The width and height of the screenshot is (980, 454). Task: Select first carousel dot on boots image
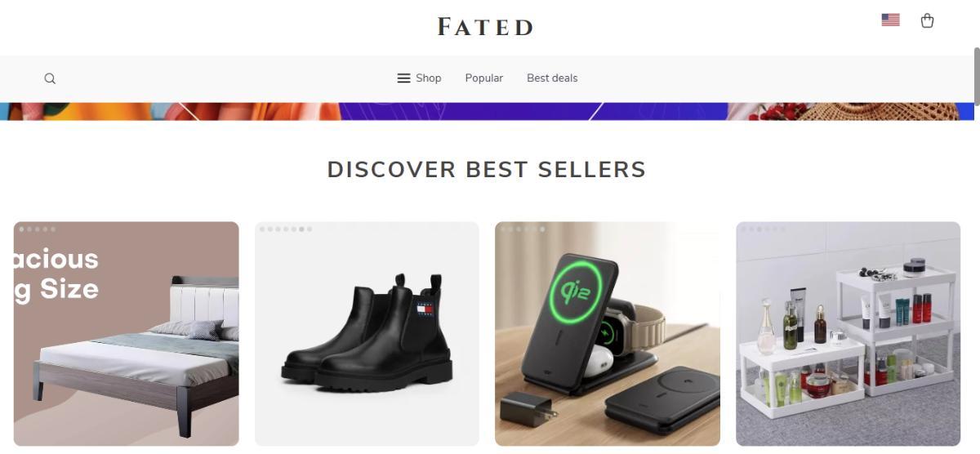(262, 229)
